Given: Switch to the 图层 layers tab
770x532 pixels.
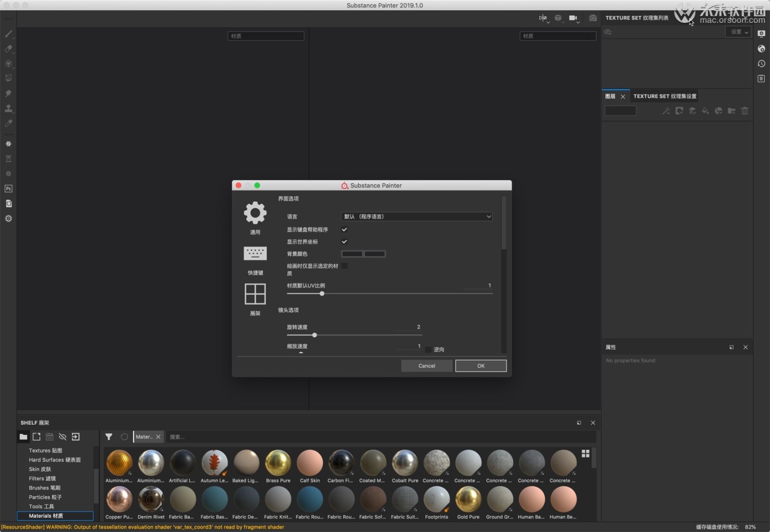Looking at the screenshot, I should click(x=610, y=97).
